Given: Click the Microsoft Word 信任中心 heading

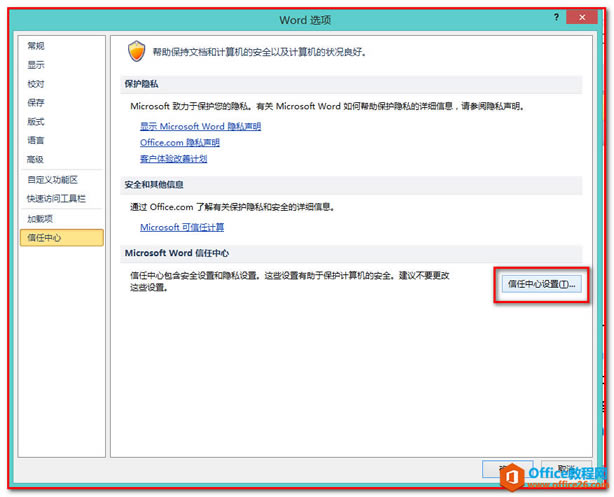Looking at the screenshot, I should click(x=177, y=253).
